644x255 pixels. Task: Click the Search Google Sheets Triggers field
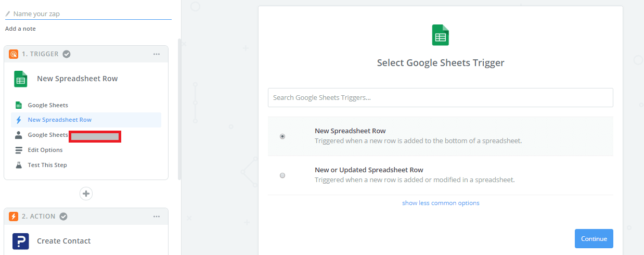441,97
